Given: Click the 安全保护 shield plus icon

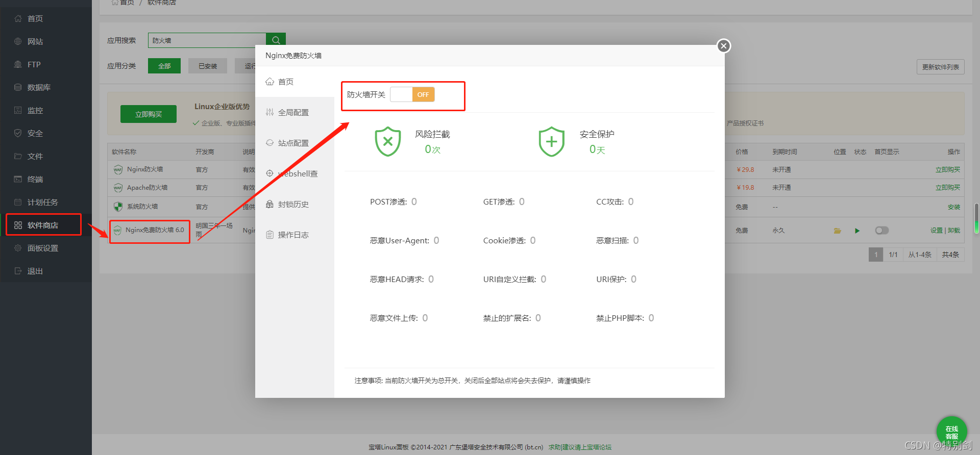Looking at the screenshot, I should click(x=552, y=141).
